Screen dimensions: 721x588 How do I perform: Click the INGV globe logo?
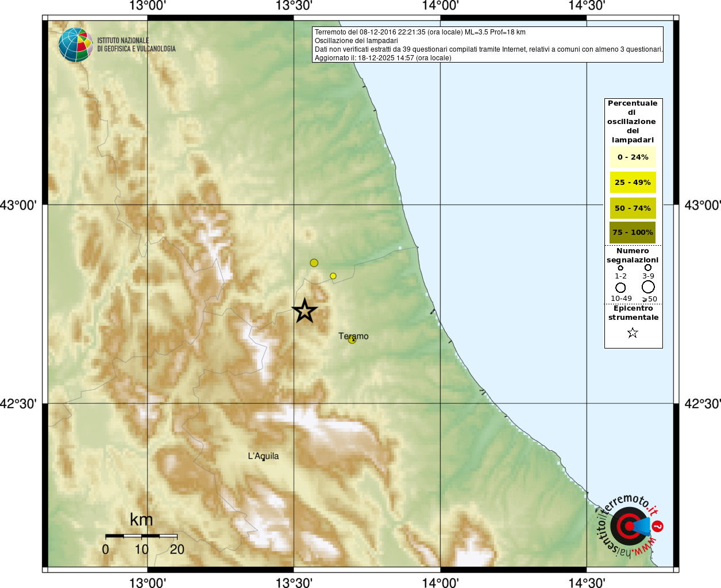(75, 45)
